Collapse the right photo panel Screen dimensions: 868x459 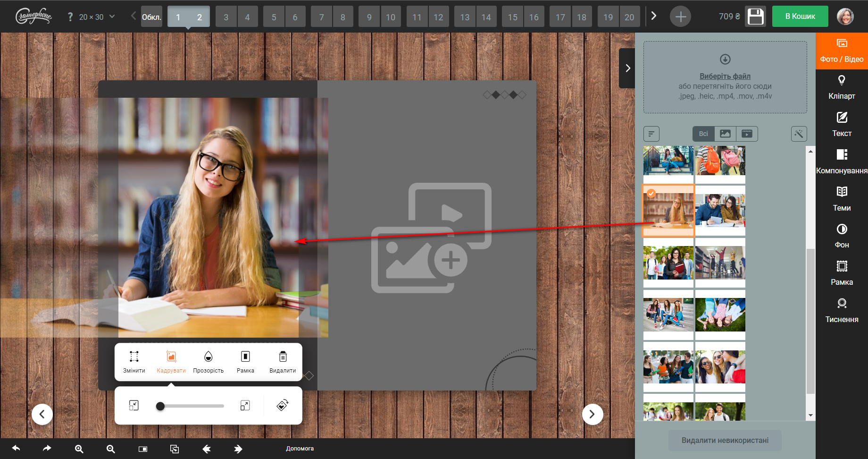click(627, 68)
